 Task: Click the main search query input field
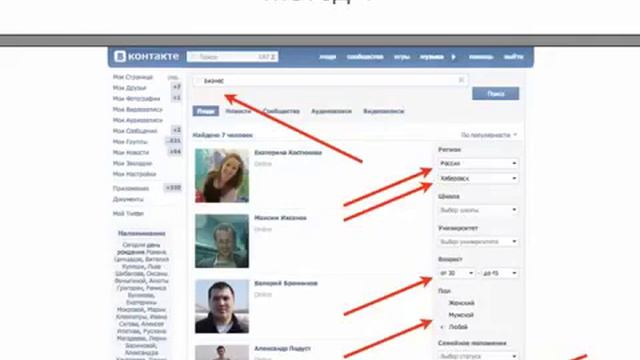click(x=330, y=81)
